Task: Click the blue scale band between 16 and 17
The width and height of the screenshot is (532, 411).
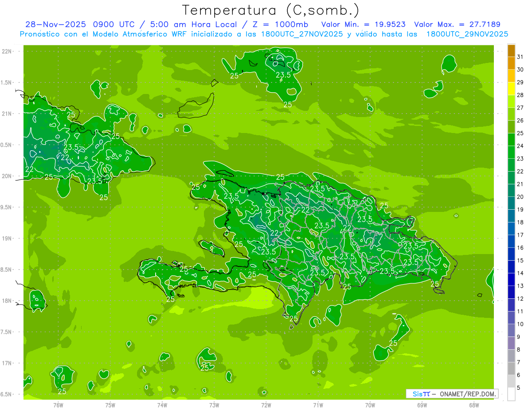Action: 511,242
